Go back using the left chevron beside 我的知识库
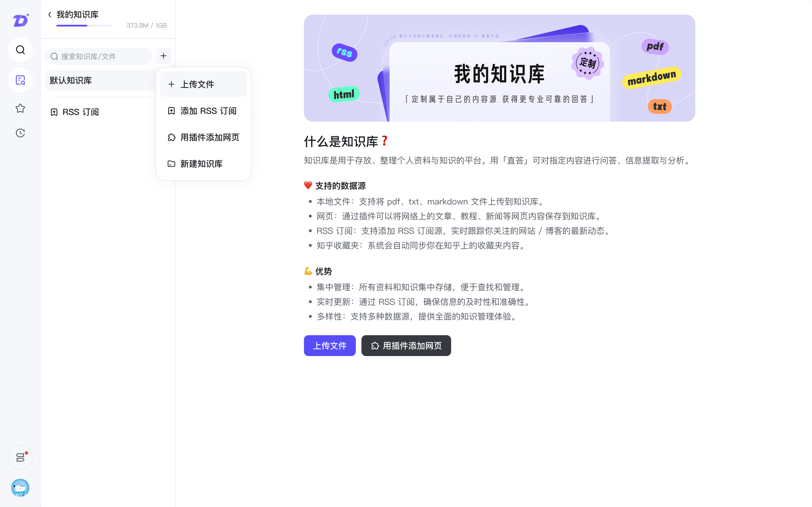The width and height of the screenshot is (812, 507). click(x=49, y=14)
